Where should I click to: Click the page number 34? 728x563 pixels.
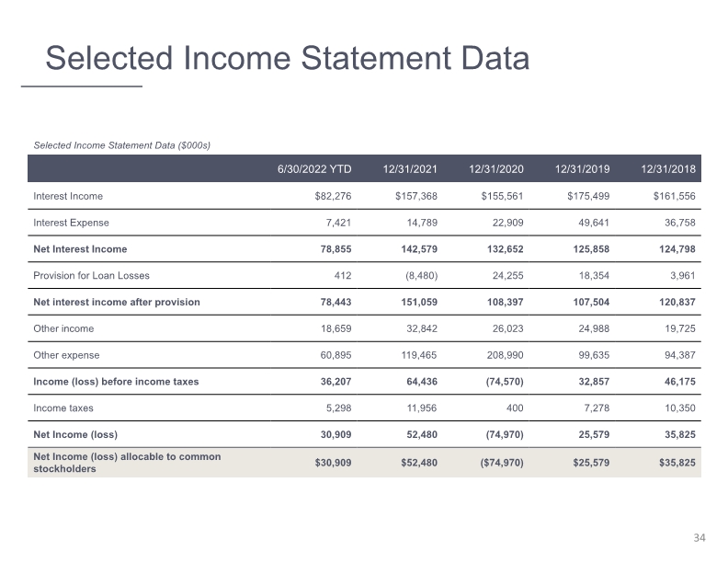click(x=700, y=537)
